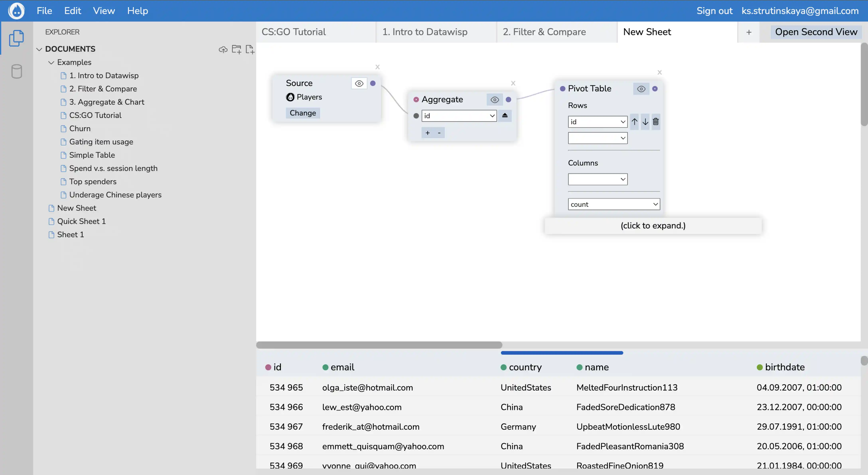This screenshot has width=868, height=475.
Task: Click the trash icon in Pivot Table rows
Action: click(655, 122)
